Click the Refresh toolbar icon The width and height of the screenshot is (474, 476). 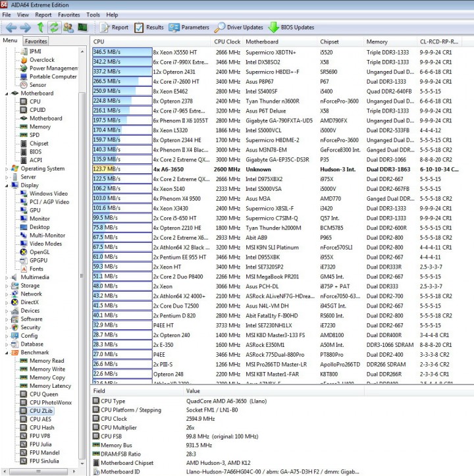(x=54, y=27)
